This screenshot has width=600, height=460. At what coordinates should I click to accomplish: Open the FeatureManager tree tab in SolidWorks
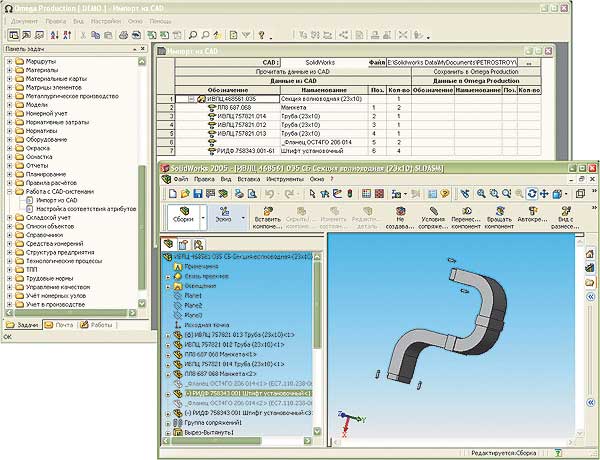(x=168, y=244)
